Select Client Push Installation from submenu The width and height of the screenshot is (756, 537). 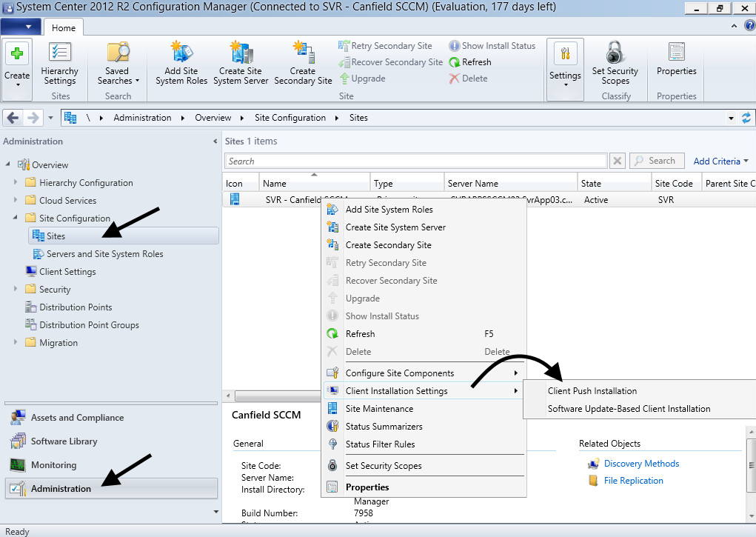(x=592, y=391)
